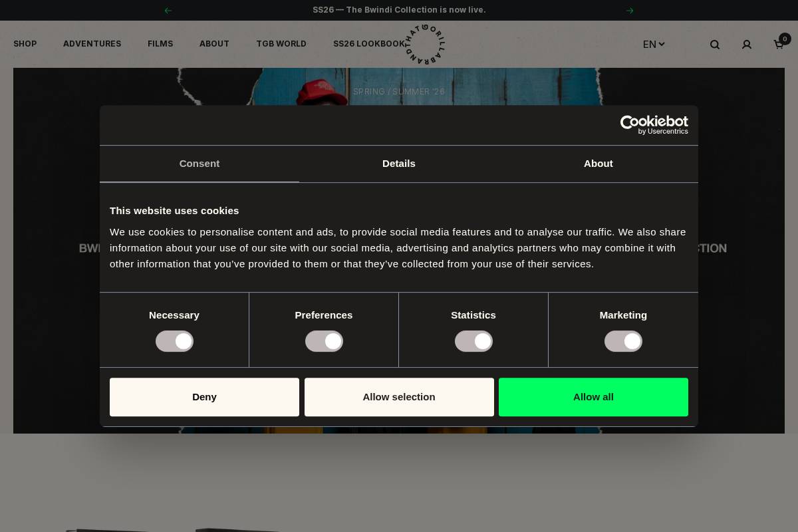Viewport: 798px width, 532px height.
Task: Click the 'This website uses cookies' heading
Action: 174,211
